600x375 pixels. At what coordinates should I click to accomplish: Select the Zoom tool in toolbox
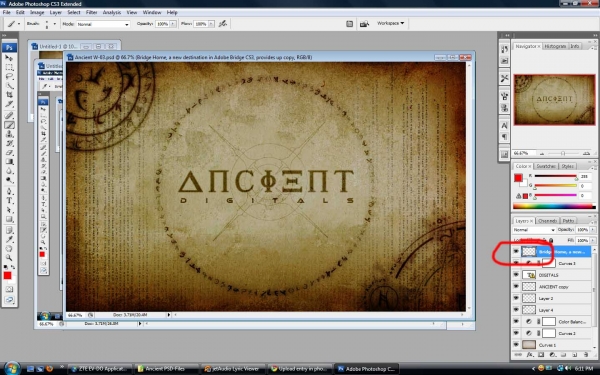click(x=9, y=258)
